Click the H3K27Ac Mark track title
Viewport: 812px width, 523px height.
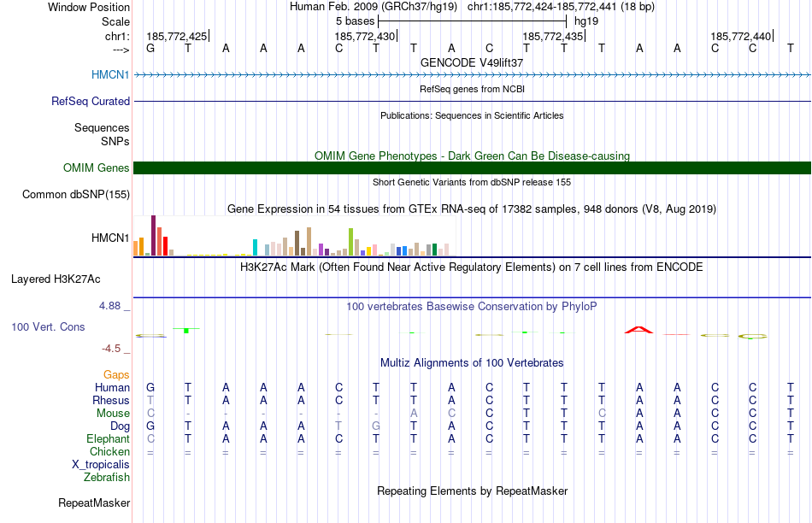tap(472, 267)
